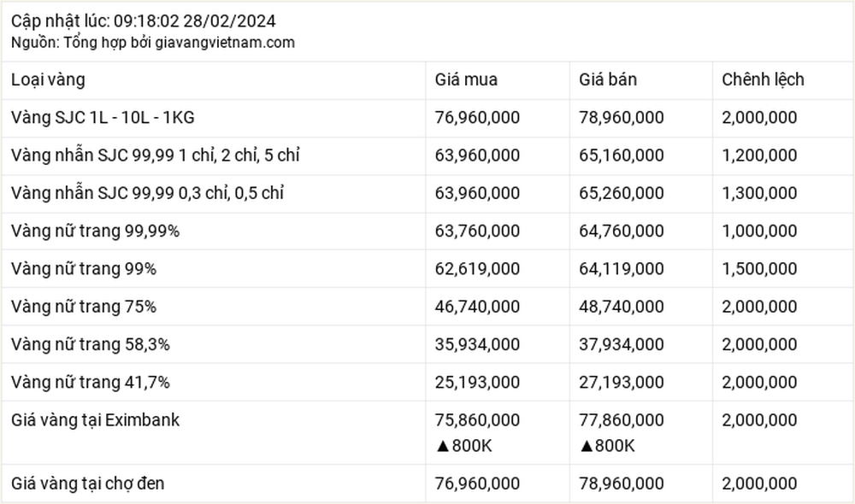Open the giavangvietnam.com source text
The height and width of the screenshot is (504, 855).
pyautogui.click(x=225, y=43)
